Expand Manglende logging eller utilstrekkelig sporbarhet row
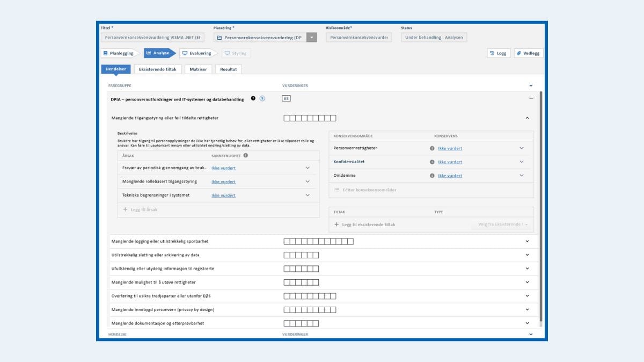 pos(528,241)
